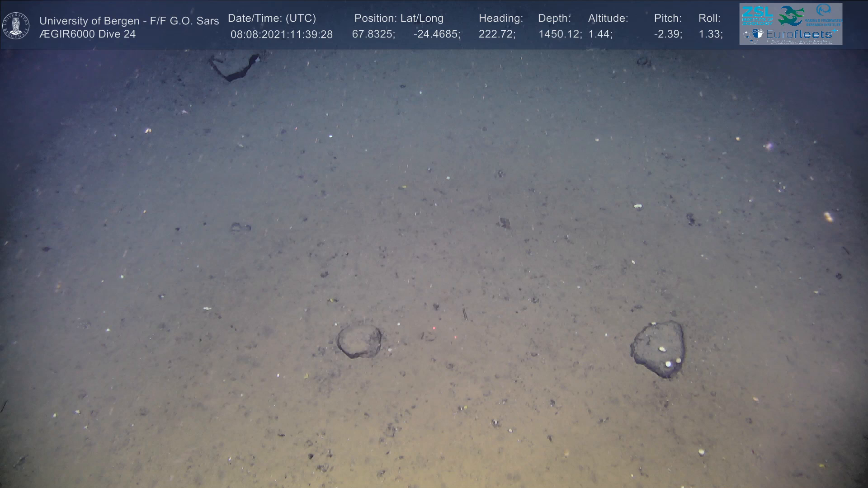Click the rounded rock near center bottom
868x488 pixels.
click(359, 341)
